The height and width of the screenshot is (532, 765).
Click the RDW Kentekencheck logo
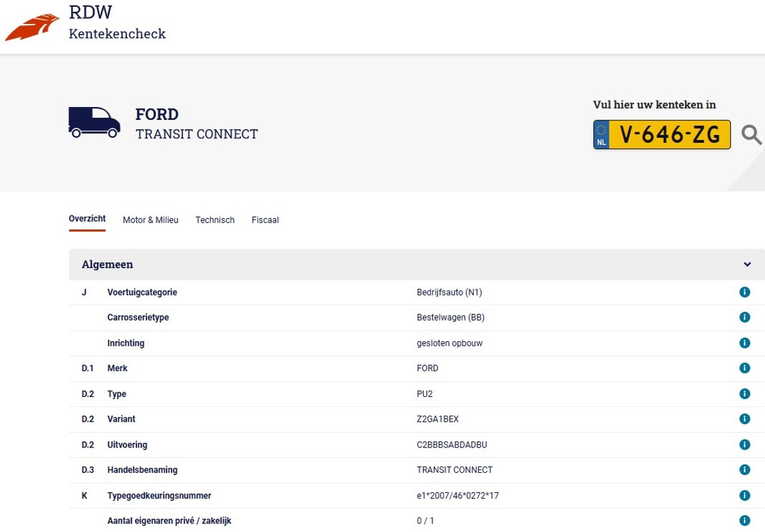click(85, 23)
